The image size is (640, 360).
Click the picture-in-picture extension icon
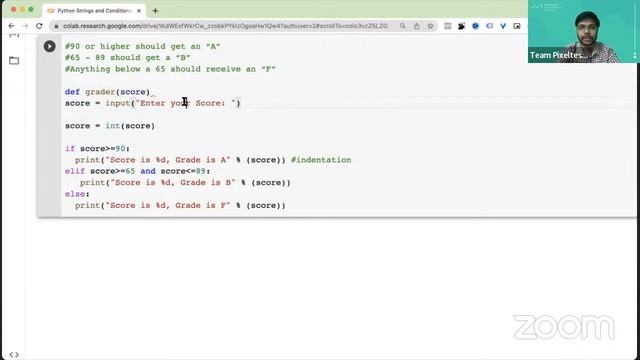click(x=517, y=26)
